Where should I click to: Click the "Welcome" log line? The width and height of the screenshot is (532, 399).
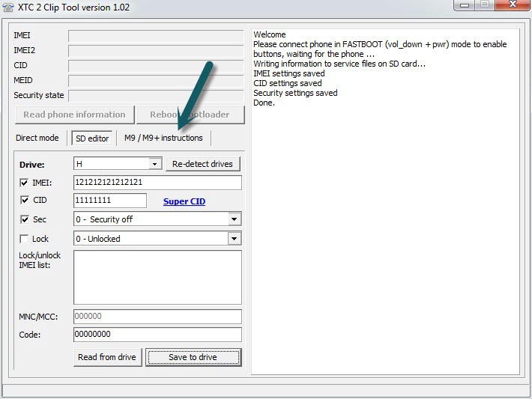click(x=270, y=34)
